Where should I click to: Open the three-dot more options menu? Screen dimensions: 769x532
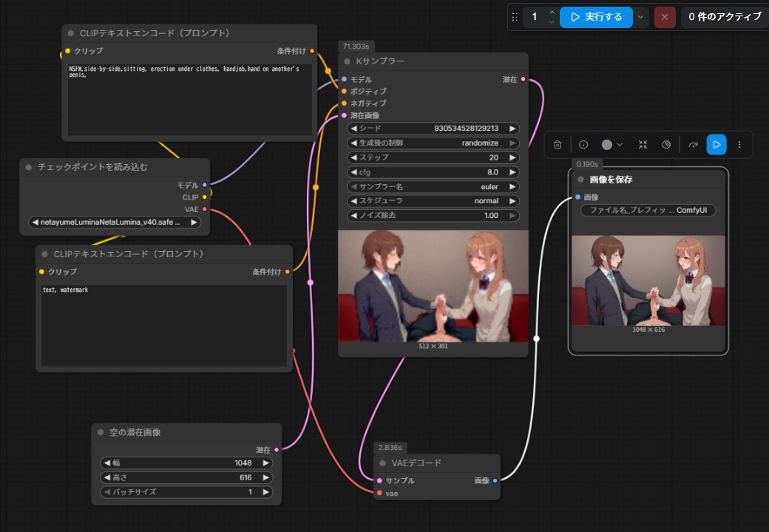(x=739, y=145)
